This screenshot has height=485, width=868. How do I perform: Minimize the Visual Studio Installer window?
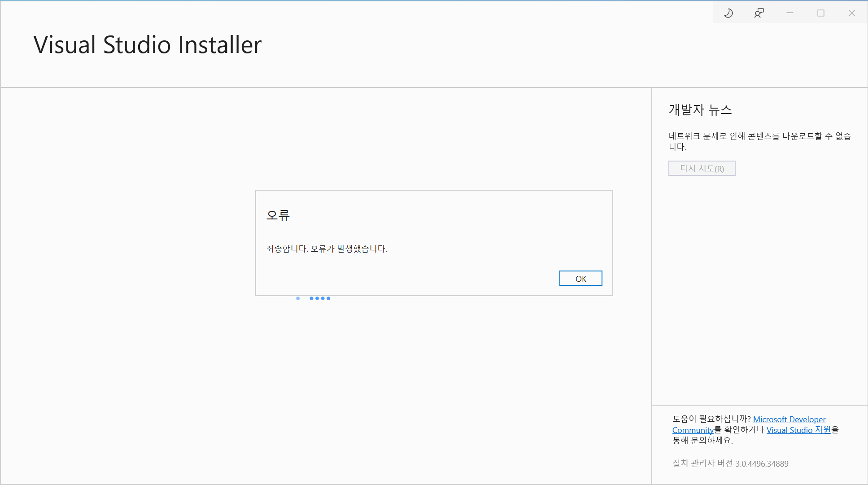[x=790, y=13]
